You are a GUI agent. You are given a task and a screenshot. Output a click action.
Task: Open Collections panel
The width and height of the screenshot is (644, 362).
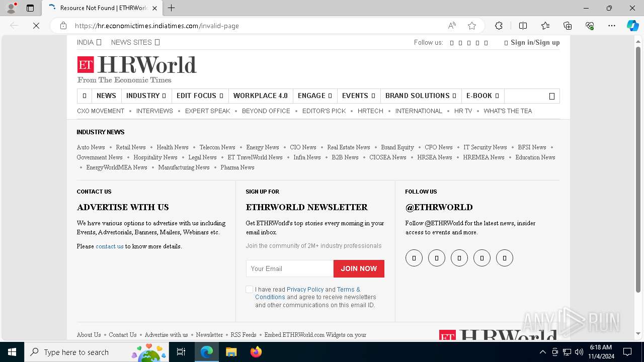pos(568,26)
